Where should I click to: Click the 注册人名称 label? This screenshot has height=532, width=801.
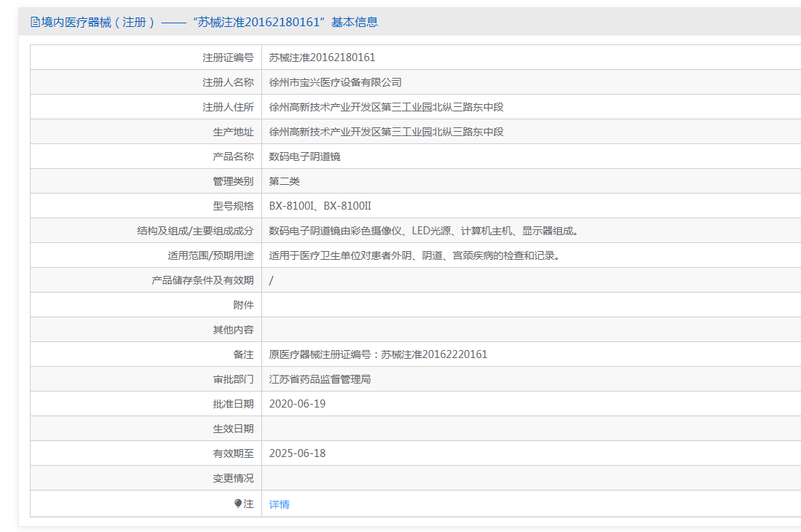pyautogui.click(x=228, y=82)
